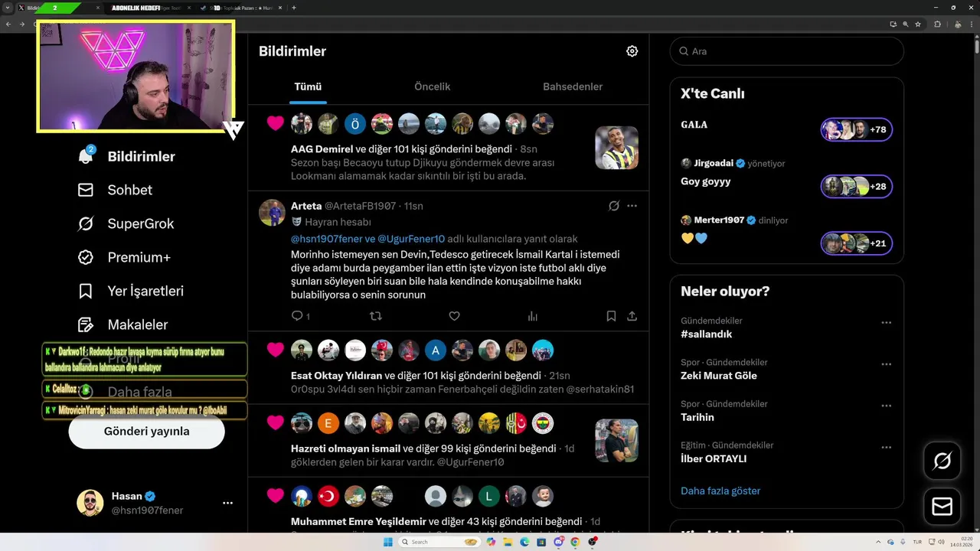
Task: Expand tab search chevron in browser
Action: 8,8
